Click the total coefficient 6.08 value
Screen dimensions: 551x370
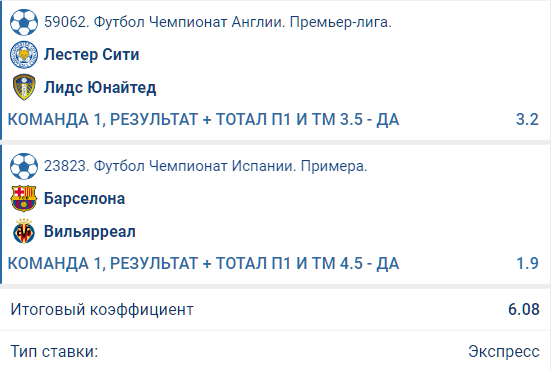tap(524, 309)
